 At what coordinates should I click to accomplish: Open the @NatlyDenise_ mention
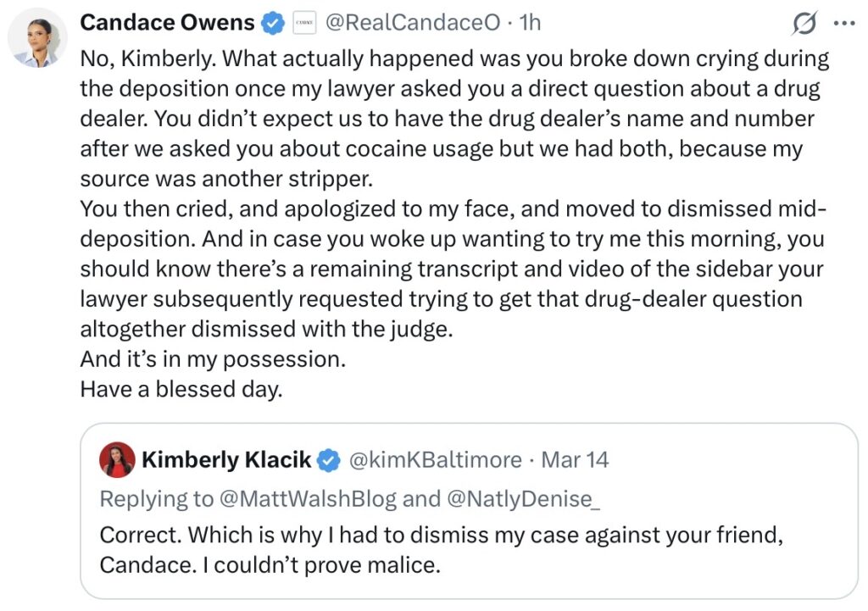point(523,498)
